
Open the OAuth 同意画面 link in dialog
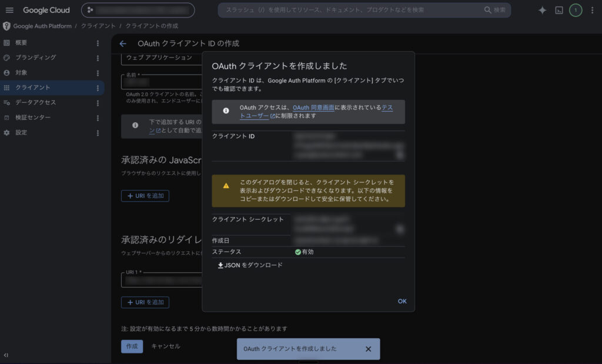pyautogui.click(x=313, y=107)
